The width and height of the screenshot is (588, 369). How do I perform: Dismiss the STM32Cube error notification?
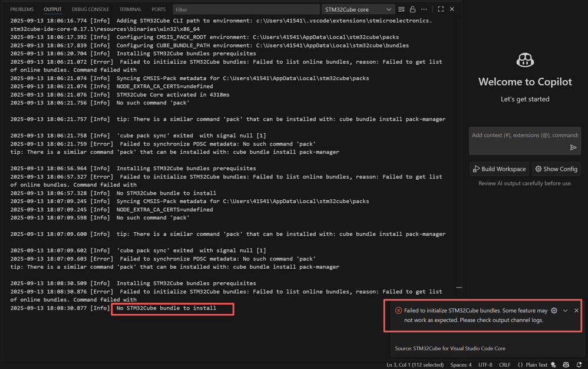576,311
